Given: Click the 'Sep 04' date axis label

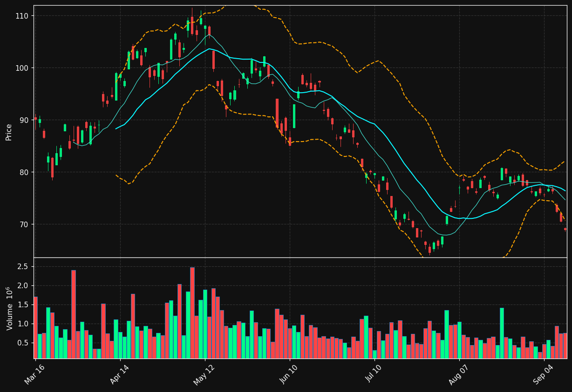Looking at the screenshot, I should pos(544,374).
